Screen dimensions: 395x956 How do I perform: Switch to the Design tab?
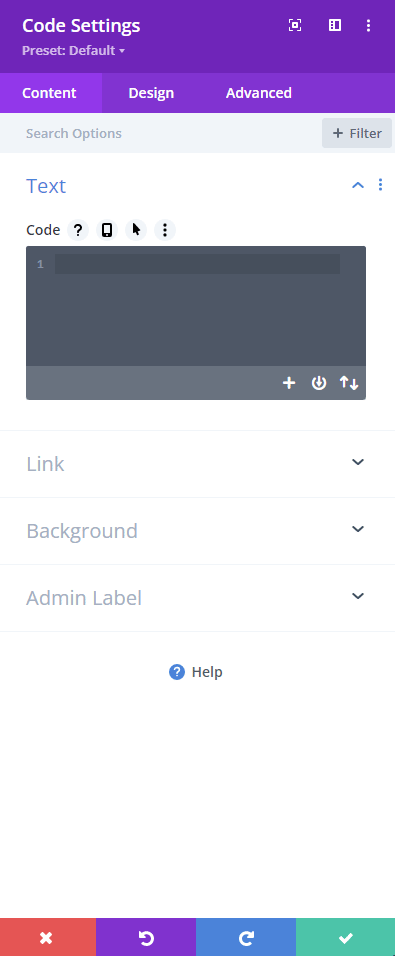tap(151, 93)
